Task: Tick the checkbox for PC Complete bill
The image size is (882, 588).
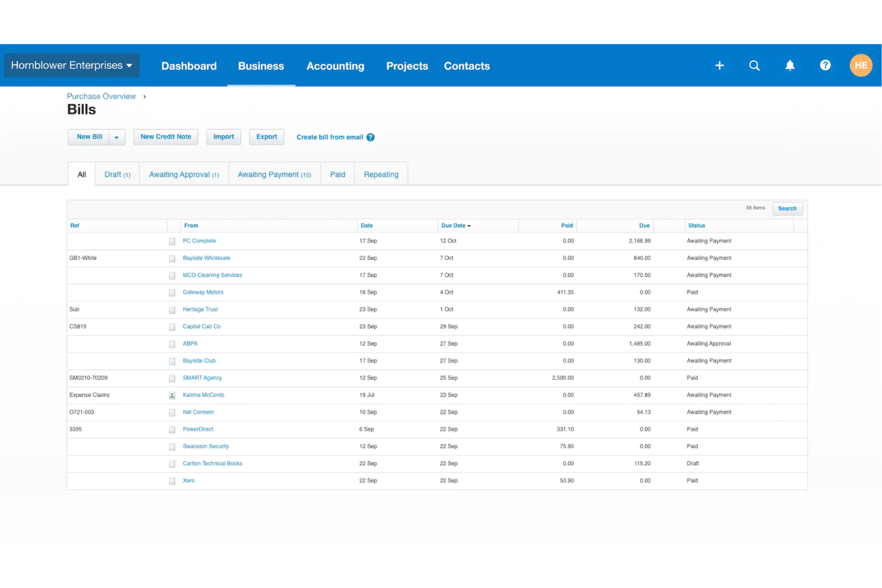Action: (172, 241)
